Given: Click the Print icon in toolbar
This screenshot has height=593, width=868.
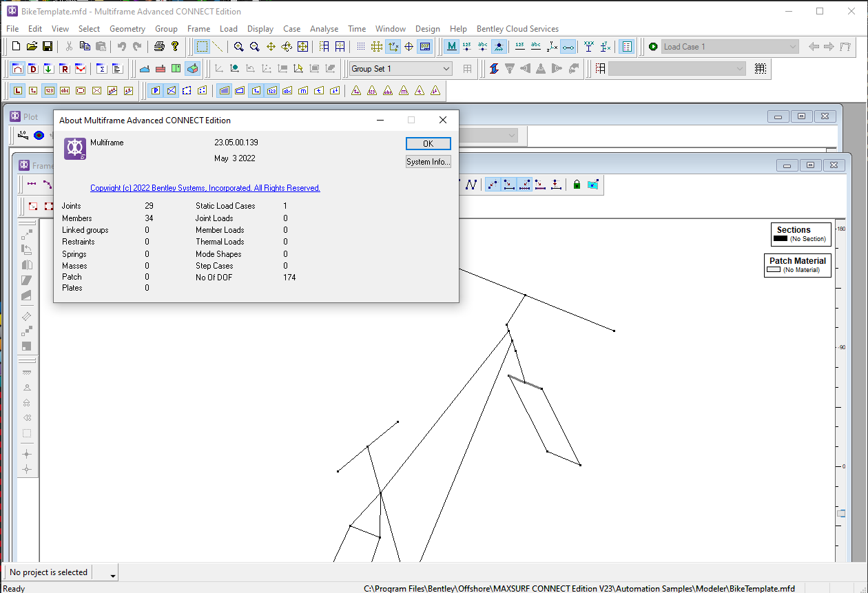Looking at the screenshot, I should pyautogui.click(x=159, y=47).
